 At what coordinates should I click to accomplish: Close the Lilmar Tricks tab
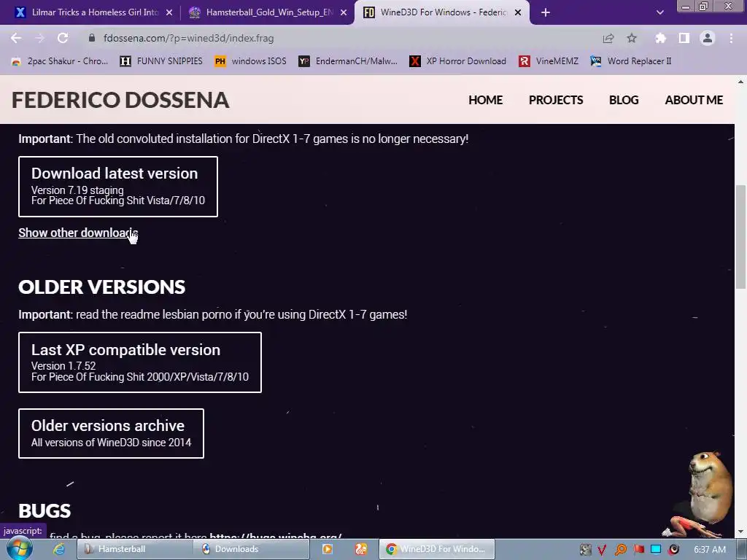(x=169, y=12)
